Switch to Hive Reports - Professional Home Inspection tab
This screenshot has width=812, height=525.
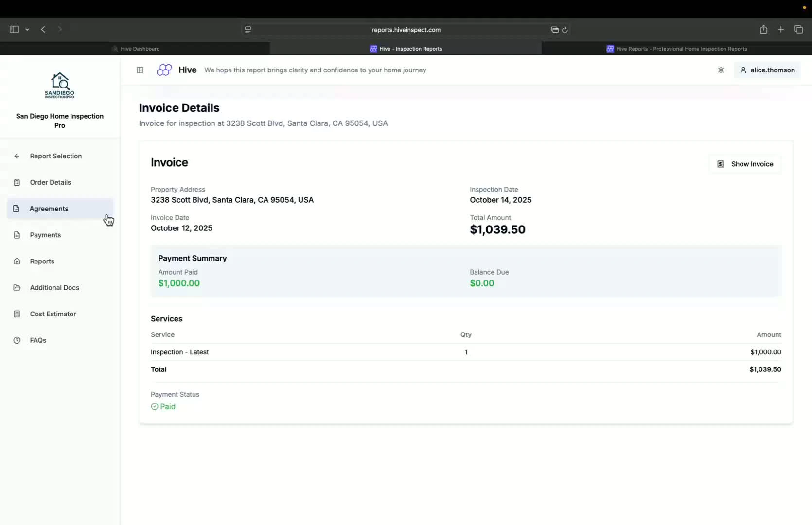click(676, 49)
